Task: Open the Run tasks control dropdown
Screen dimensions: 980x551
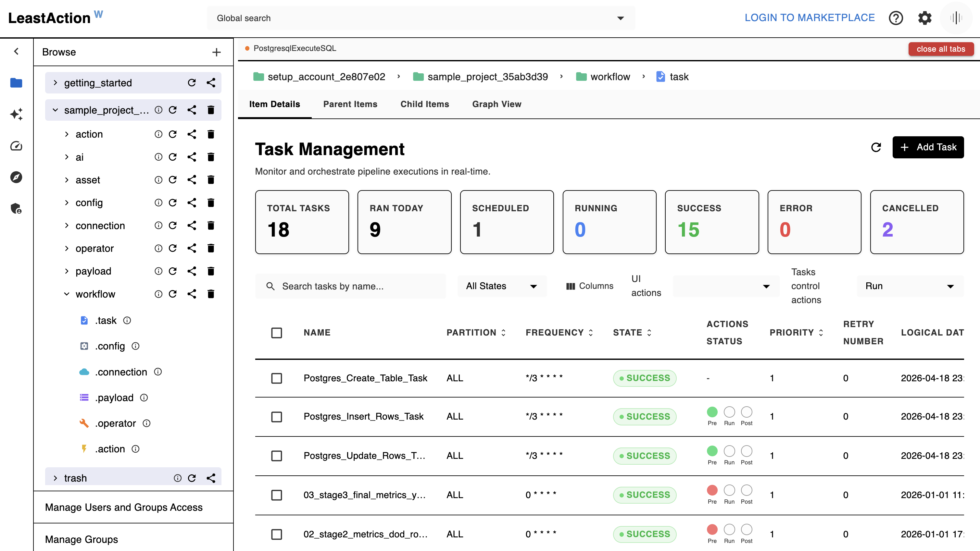Action: [x=910, y=286]
